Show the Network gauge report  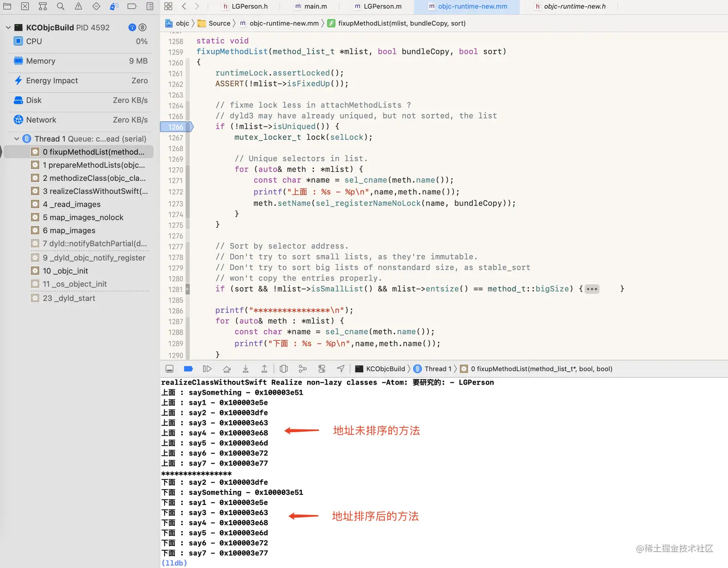click(x=80, y=120)
